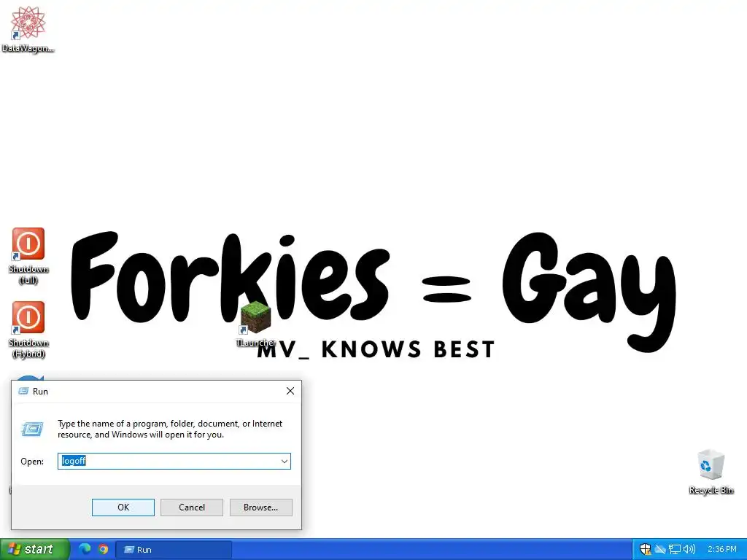Open Microsoft Edge from the taskbar
This screenshot has height=560, width=747.
point(85,549)
